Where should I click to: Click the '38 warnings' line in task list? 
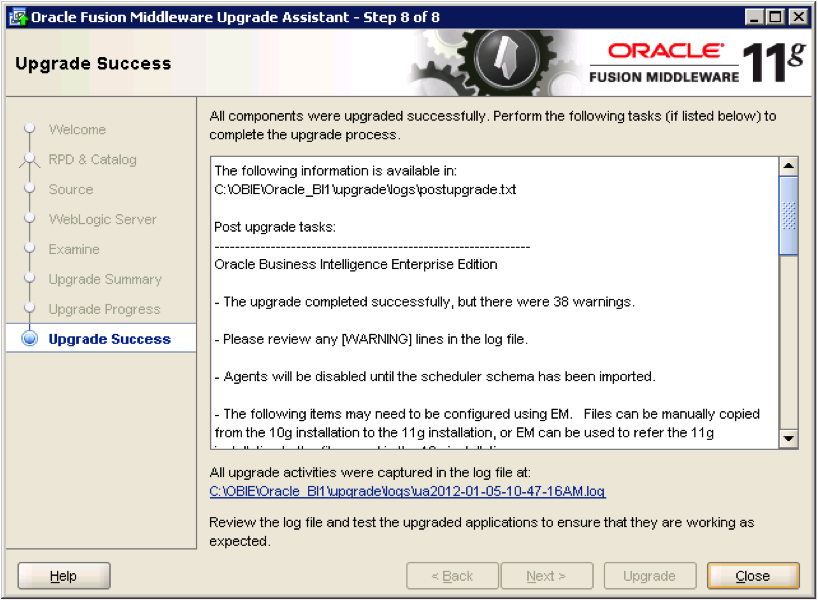(425, 302)
